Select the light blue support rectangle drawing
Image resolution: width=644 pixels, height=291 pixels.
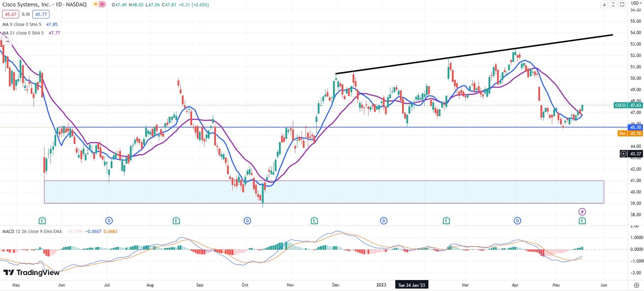pyautogui.click(x=324, y=192)
